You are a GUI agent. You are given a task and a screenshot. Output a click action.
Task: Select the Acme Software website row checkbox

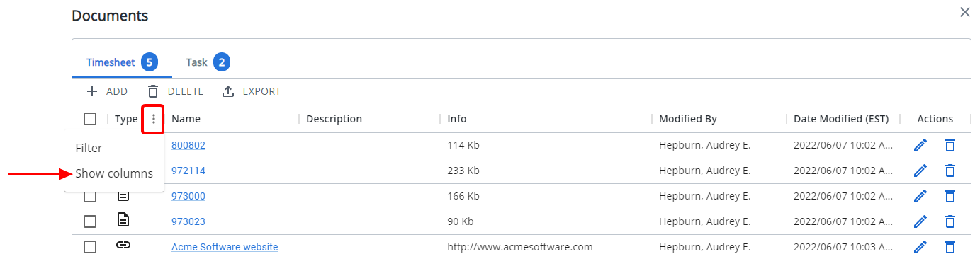90,247
